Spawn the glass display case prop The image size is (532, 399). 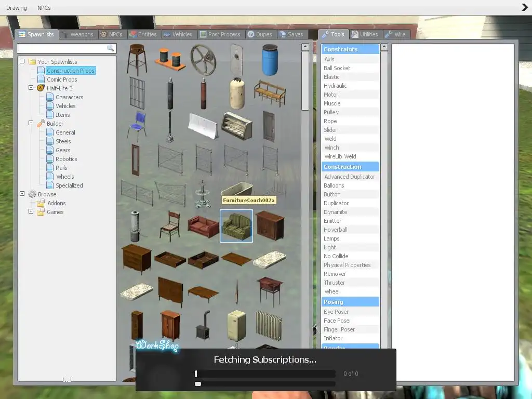coord(236,126)
